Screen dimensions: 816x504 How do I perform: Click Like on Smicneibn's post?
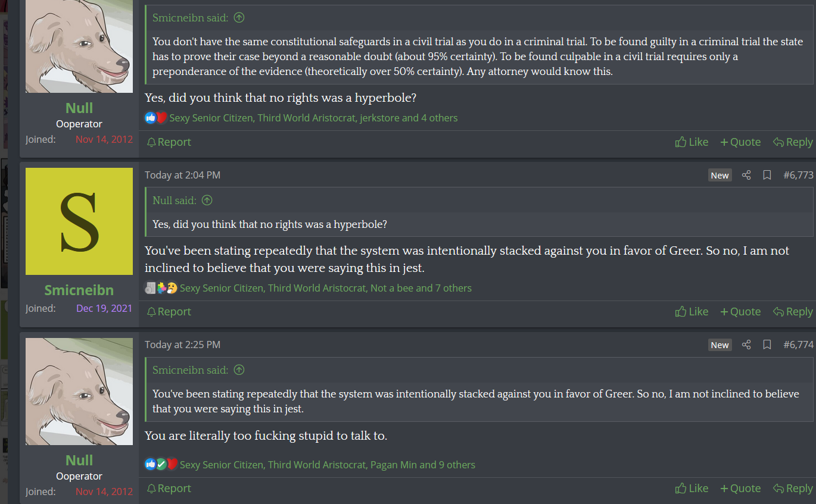click(692, 312)
